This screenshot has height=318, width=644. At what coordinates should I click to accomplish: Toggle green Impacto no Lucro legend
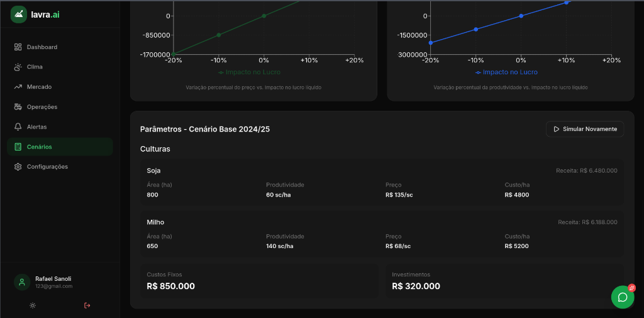coord(250,72)
